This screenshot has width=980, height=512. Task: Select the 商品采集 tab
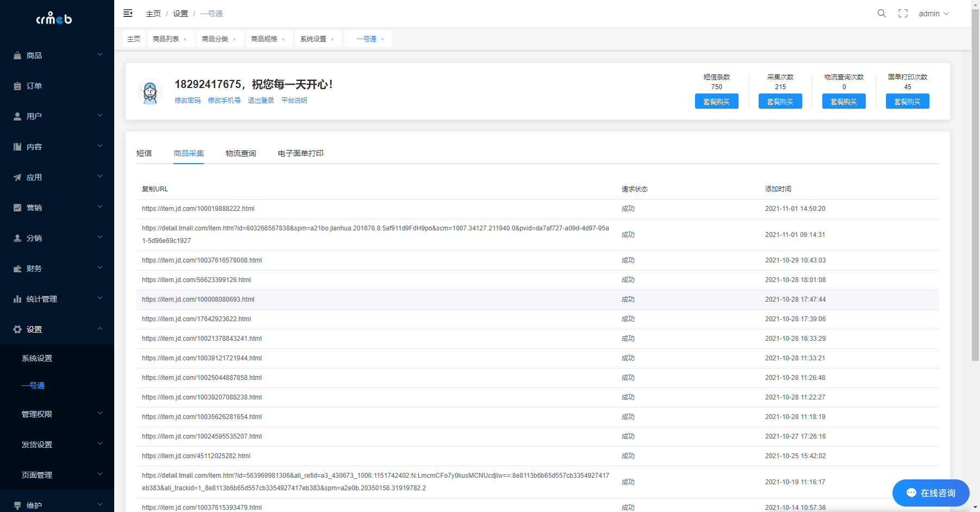189,153
